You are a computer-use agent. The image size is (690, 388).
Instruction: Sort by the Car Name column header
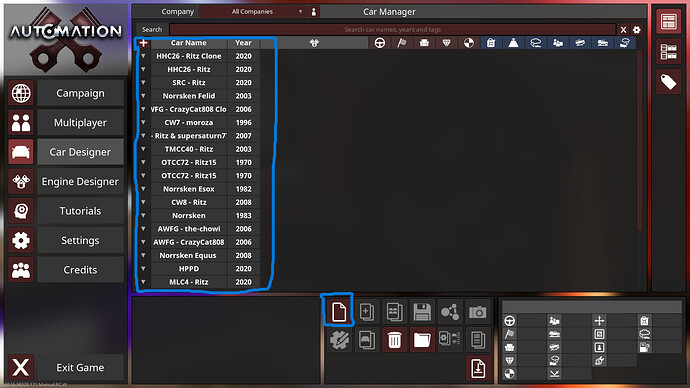tap(189, 43)
